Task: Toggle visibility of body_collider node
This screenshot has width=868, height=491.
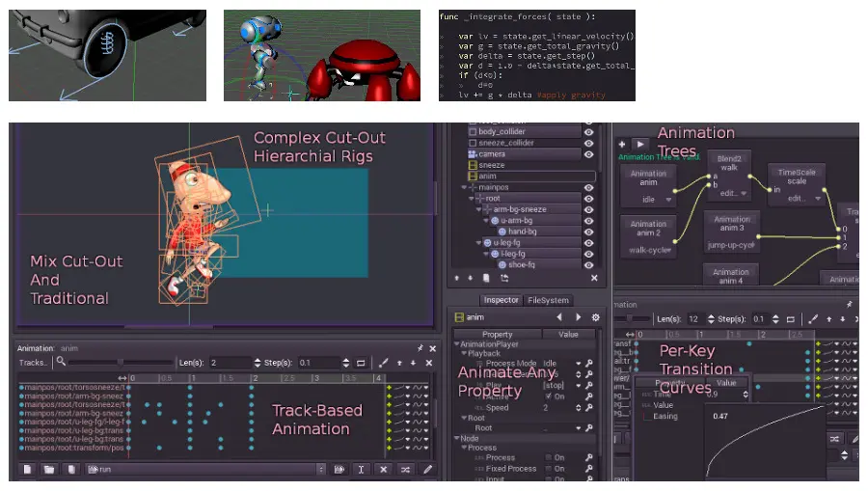Action: [x=588, y=131]
